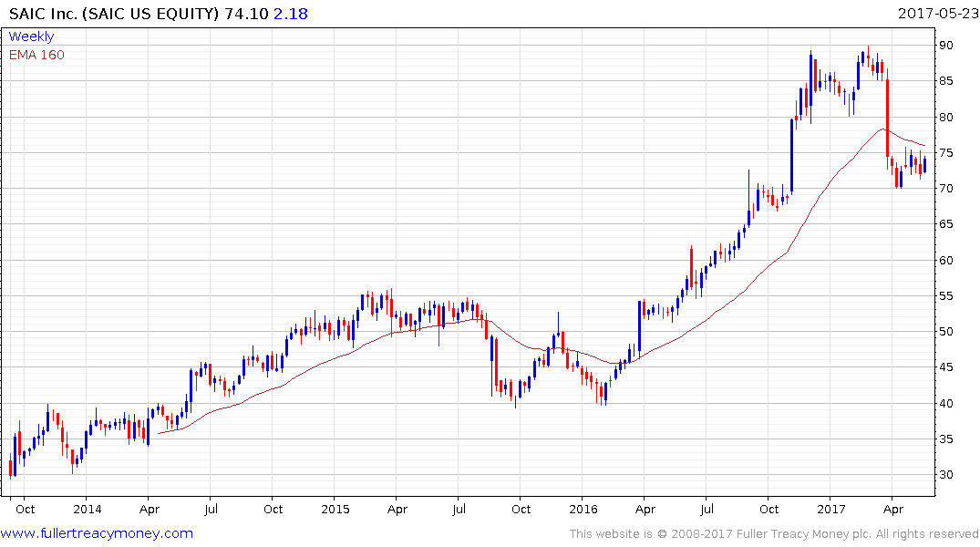The image size is (980, 547).
Task: Click the 50 price axis label
Action: 945,331
